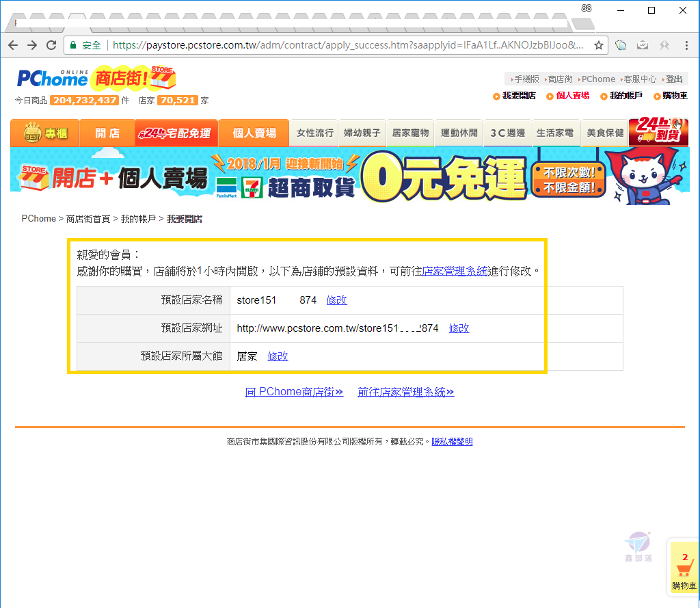Click the 前往店家管理系統 link

406,392
